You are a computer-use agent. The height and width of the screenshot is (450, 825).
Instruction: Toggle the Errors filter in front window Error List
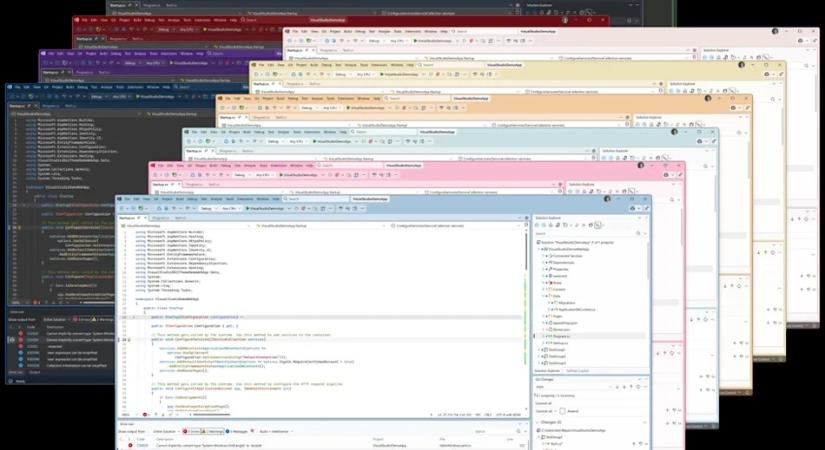(192, 431)
